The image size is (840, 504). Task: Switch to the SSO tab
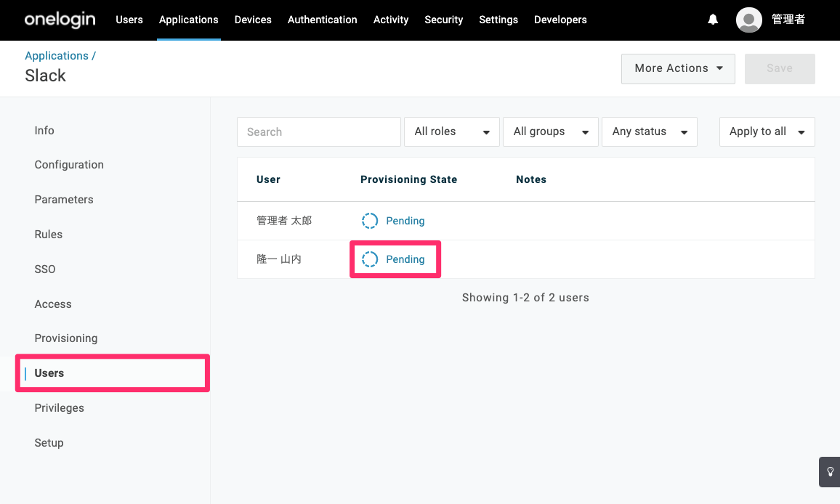point(45,269)
